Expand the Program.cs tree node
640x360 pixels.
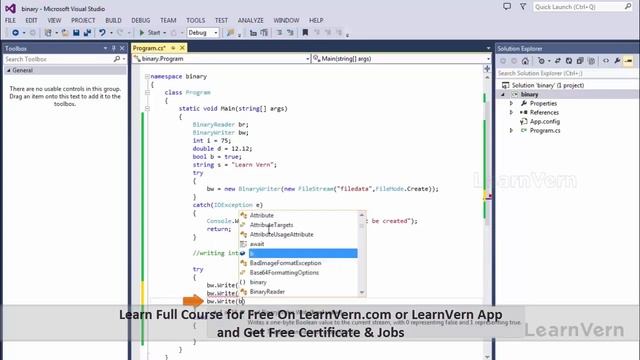511,130
